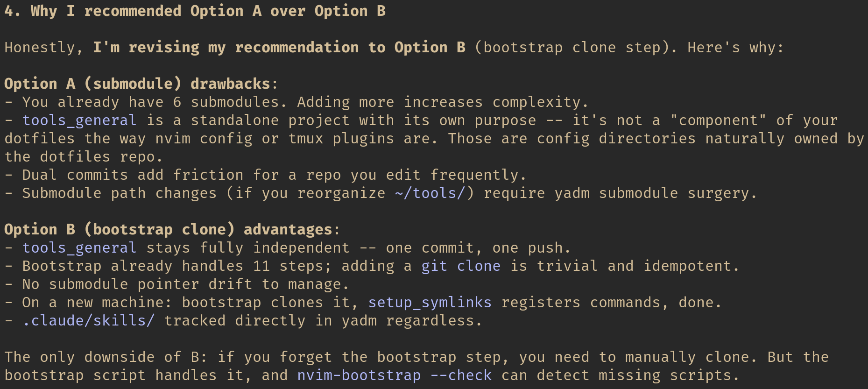
Task: Click the ~/tools/ path text
Action: 434,193
